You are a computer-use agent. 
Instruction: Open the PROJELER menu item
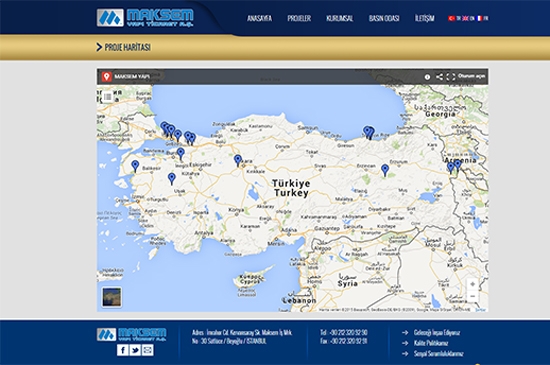click(299, 18)
